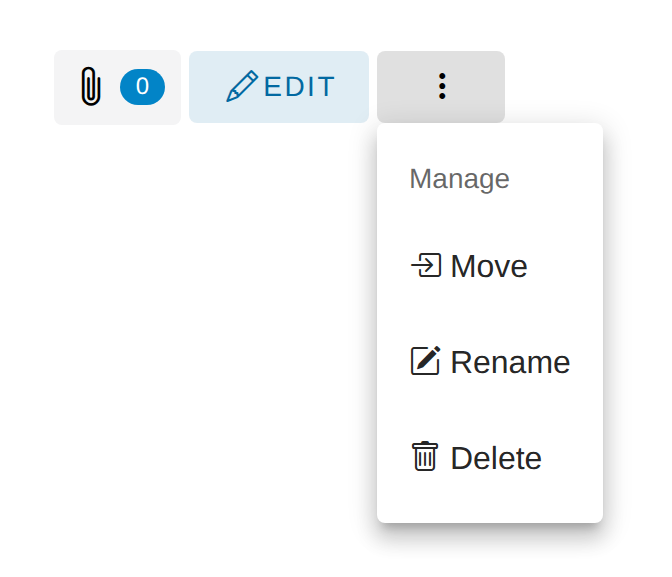
Task: Click the word Move in menu
Action: point(489,266)
